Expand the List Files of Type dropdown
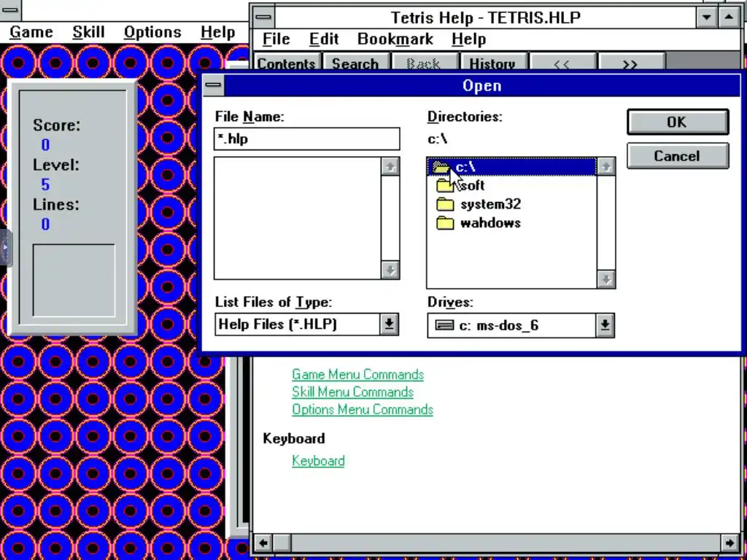Viewport: 747px width, 560px height. tap(390, 324)
